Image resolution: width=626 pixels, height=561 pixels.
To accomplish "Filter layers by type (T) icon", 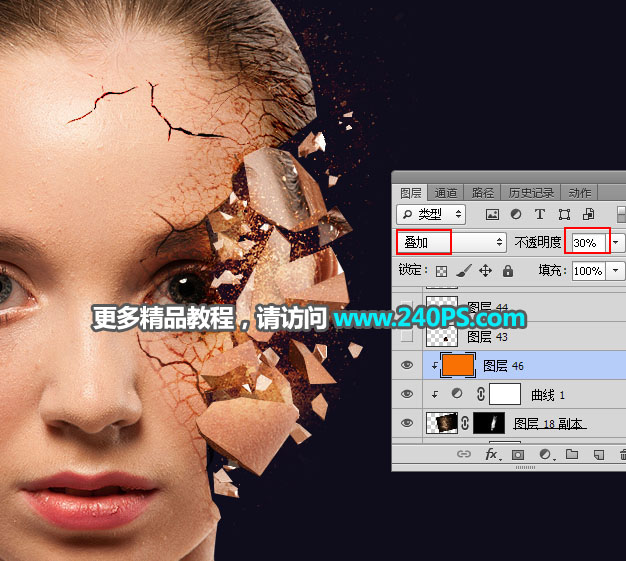I will pyautogui.click(x=540, y=214).
